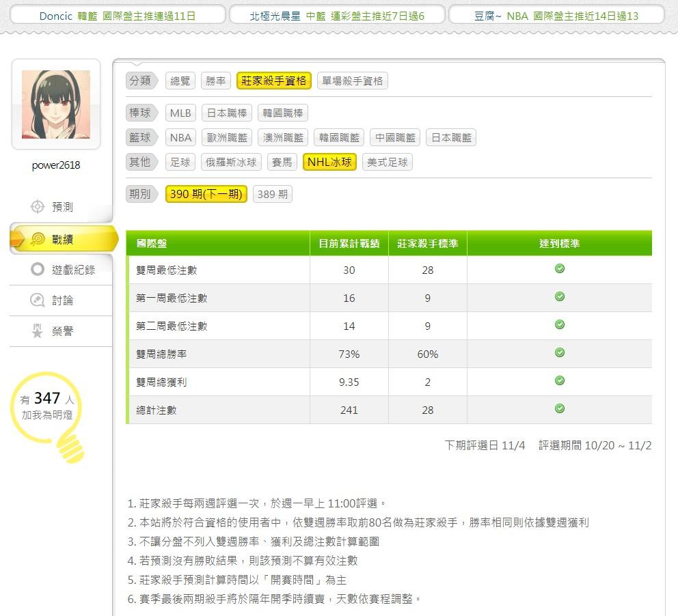The height and width of the screenshot is (616, 678).
Task: Select the 莊家殺手資格 category tab
Action: coord(273,81)
